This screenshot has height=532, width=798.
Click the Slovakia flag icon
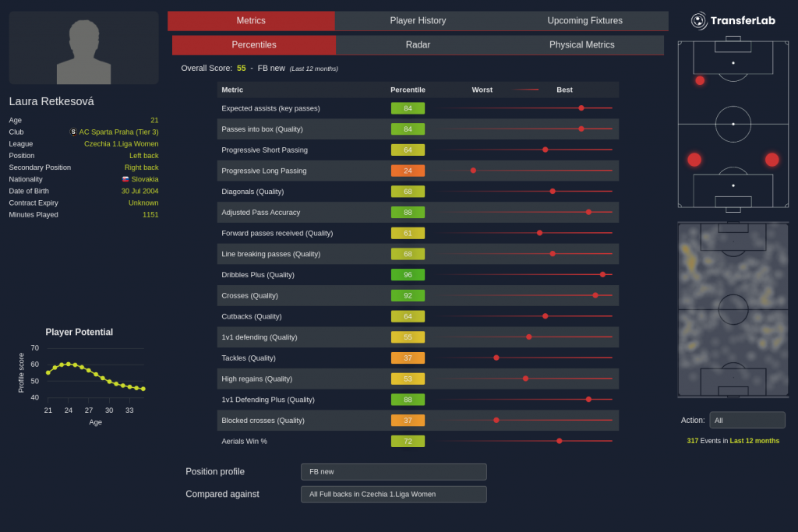point(125,179)
